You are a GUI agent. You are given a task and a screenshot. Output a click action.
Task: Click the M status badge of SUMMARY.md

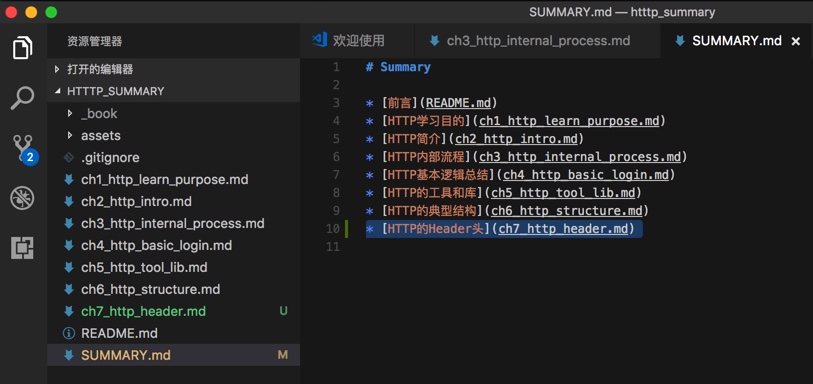[x=283, y=355]
